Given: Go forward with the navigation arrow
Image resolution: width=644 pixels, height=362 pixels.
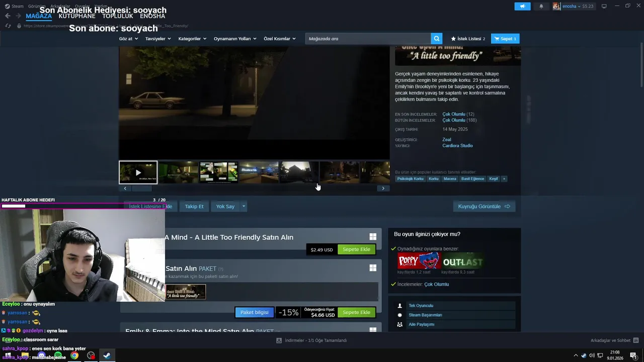Looking at the screenshot, I should tap(19, 16).
